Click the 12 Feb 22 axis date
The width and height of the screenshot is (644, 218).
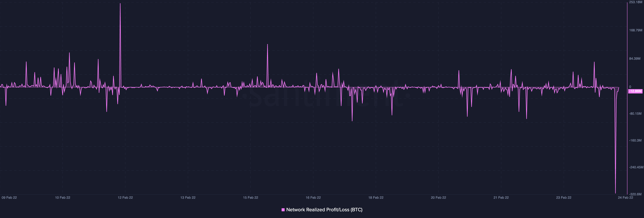pyautogui.click(x=125, y=198)
